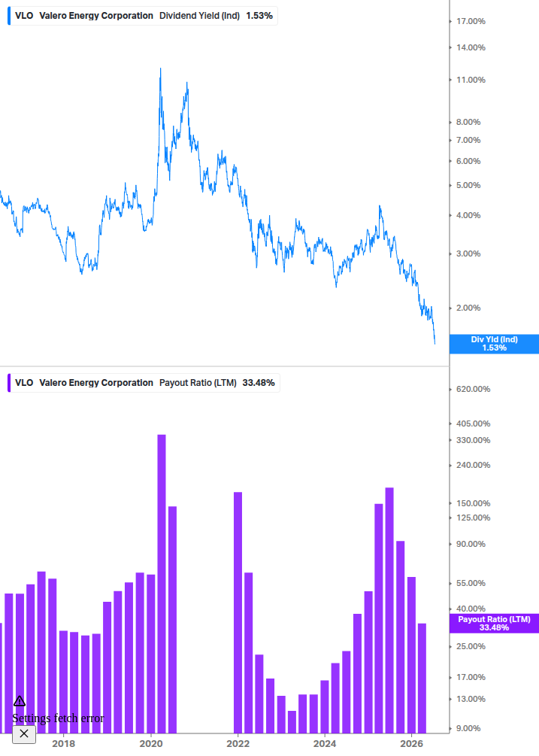Click the 3.00% label on dividend yield axis
The height and width of the screenshot is (756, 539).
point(468,254)
